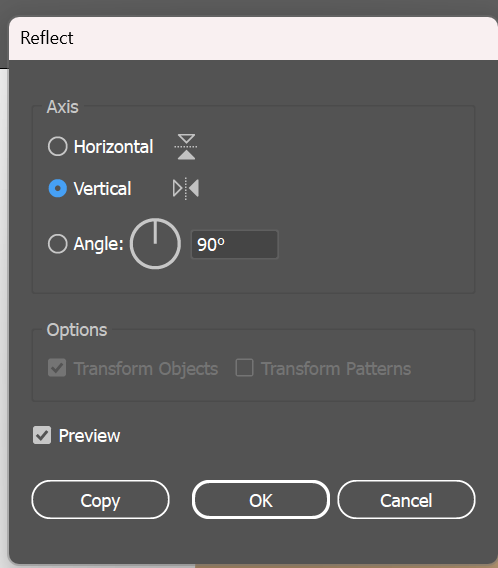Select the Horizontal axis radio button
Viewport: 498px width, 568px height.
tap(58, 146)
